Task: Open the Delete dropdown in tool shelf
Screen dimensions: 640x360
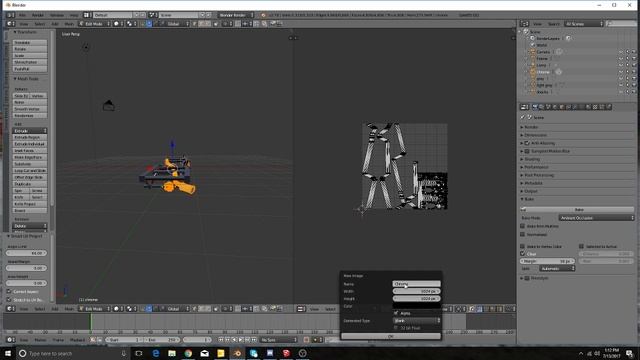Action: pos(30,226)
